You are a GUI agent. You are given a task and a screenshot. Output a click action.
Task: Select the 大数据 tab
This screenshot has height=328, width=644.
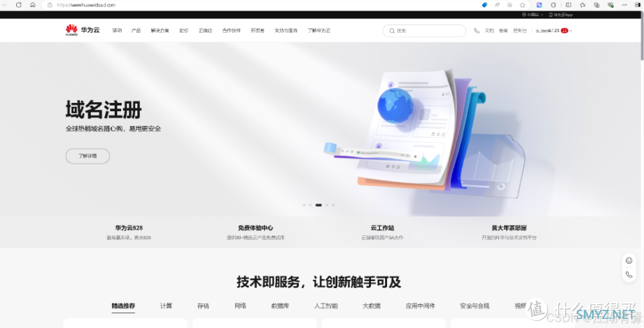pyautogui.click(x=371, y=306)
